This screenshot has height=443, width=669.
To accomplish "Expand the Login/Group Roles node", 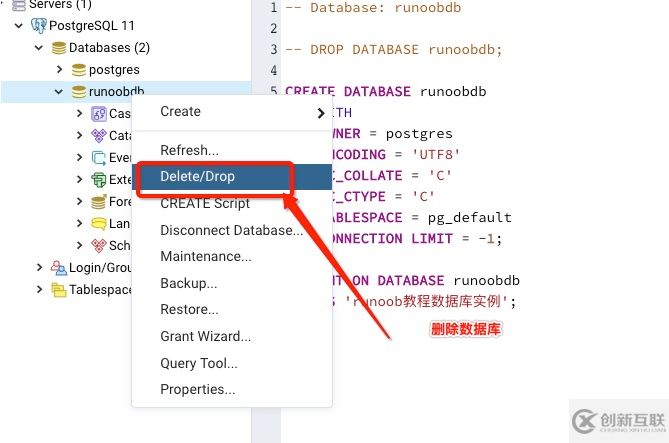I will (x=39, y=268).
